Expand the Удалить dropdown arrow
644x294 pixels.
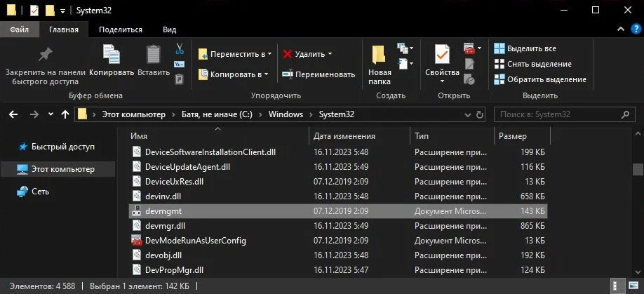click(x=330, y=54)
